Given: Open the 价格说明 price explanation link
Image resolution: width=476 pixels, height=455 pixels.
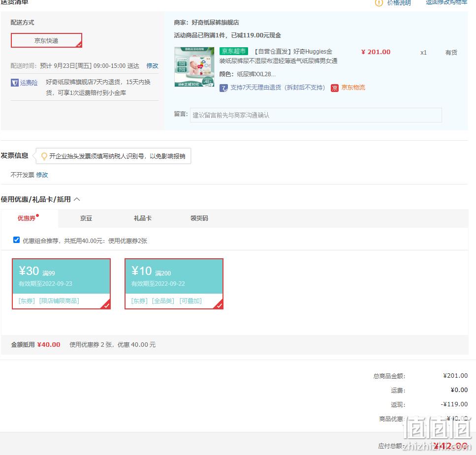Looking at the screenshot, I should (x=399, y=3).
